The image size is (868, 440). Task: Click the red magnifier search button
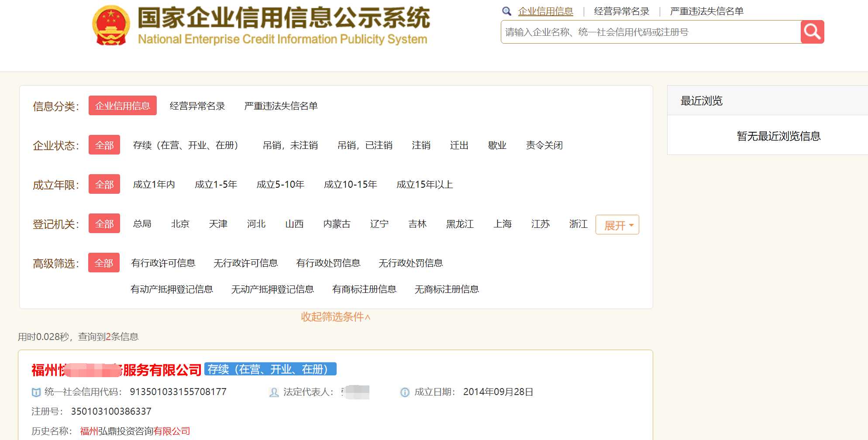coord(812,32)
